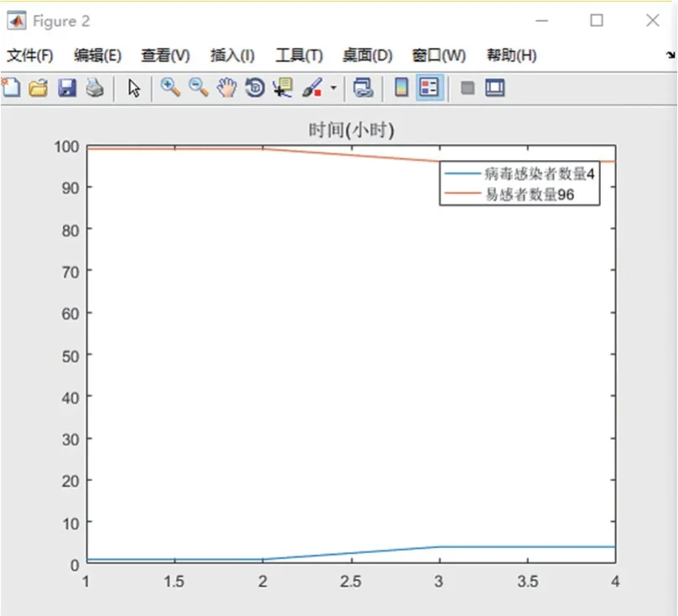Select legend entry 易感者数量96
Viewport: 678px width, 616px height.
(x=510, y=194)
